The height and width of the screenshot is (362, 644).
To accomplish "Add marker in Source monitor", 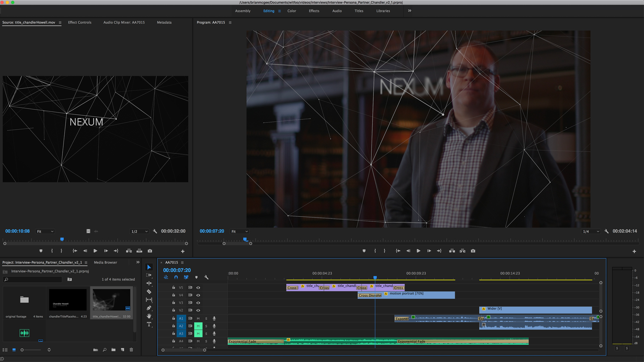I will 41,251.
